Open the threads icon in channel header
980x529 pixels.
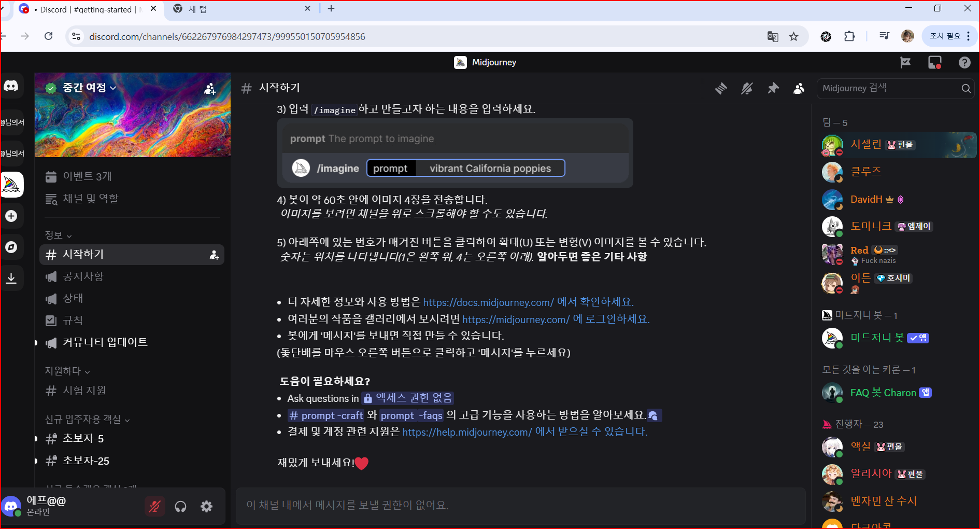[721, 89]
